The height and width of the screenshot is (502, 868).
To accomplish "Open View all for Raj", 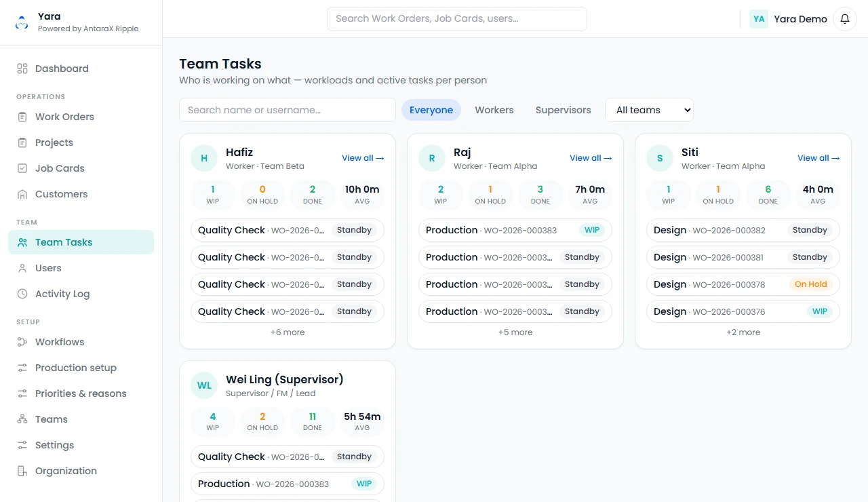I will tap(591, 158).
